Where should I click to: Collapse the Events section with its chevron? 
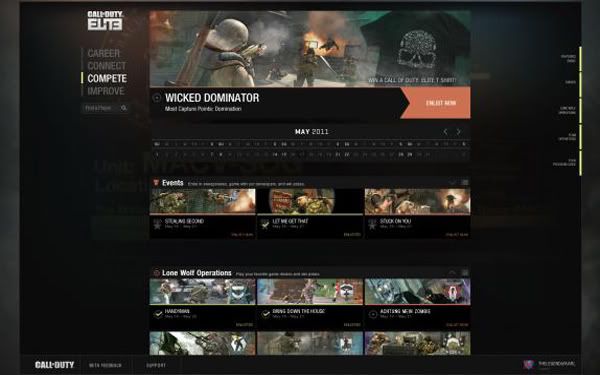(452, 183)
